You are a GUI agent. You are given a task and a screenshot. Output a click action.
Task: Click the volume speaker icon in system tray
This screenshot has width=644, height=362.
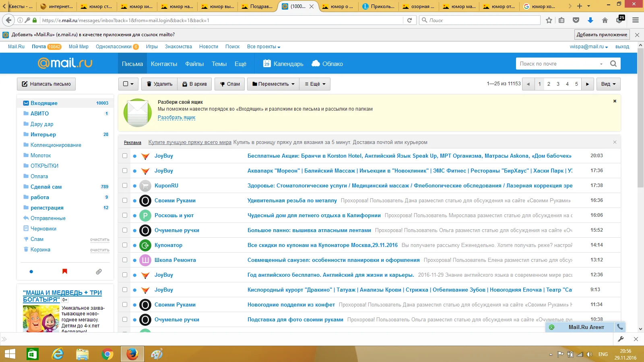590,354
